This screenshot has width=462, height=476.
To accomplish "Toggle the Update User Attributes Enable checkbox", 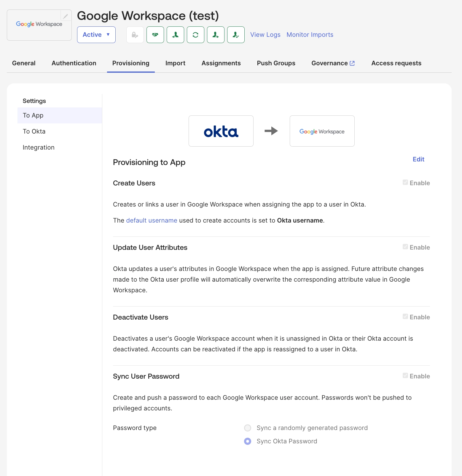I will pos(405,247).
